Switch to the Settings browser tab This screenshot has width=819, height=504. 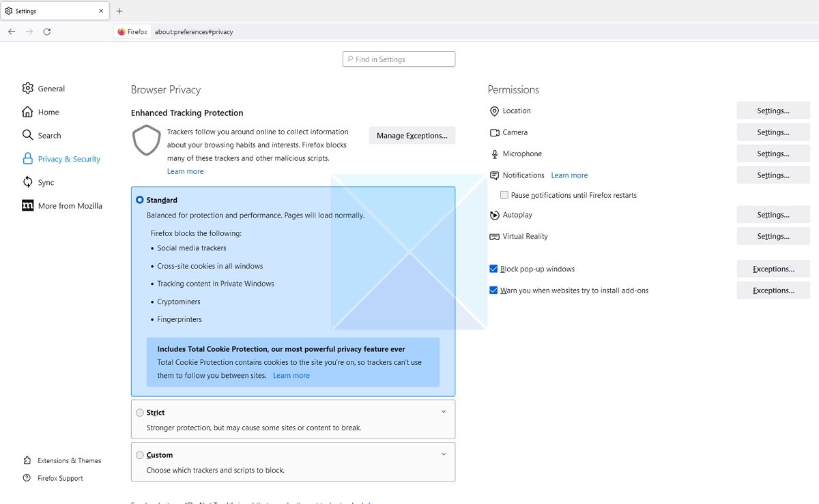55,11
